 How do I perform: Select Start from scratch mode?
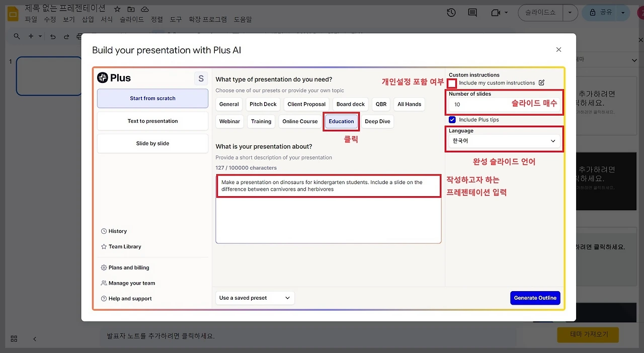click(152, 99)
